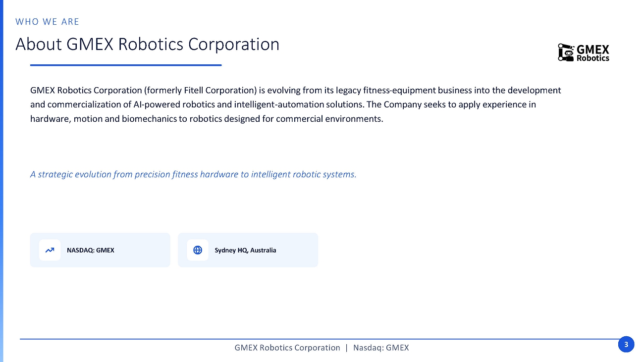Click the robot arm icon in logo
The width and height of the screenshot is (644, 362).
click(566, 52)
